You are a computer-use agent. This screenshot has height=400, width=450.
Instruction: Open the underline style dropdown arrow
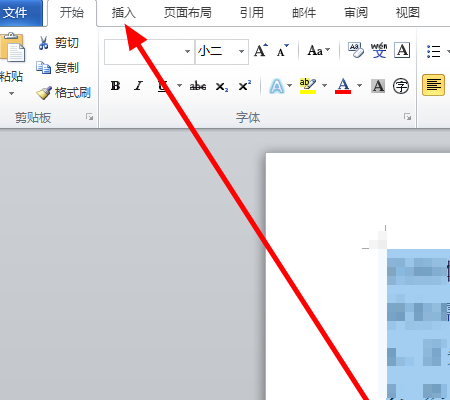click(x=179, y=86)
